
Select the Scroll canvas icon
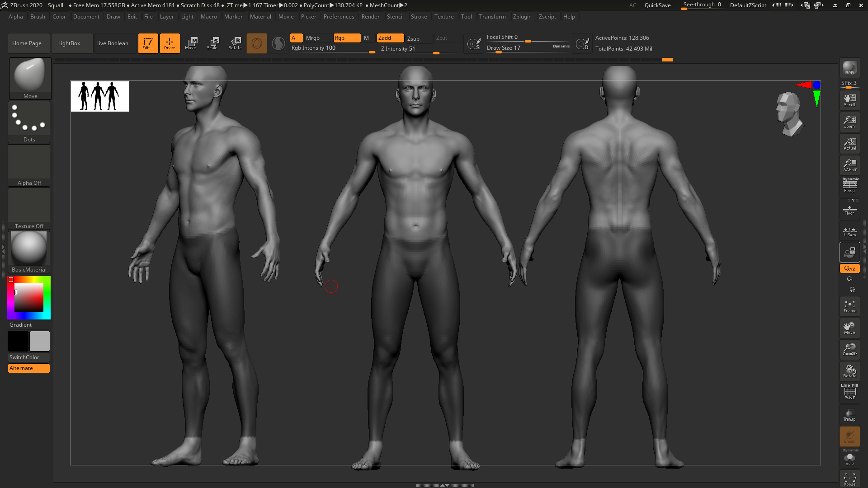coord(849,100)
